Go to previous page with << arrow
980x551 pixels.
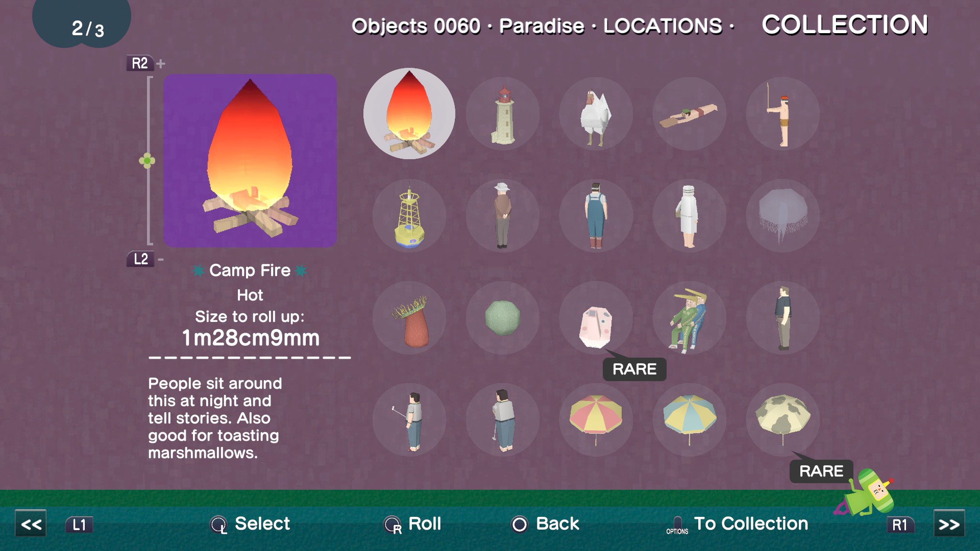coord(31,523)
